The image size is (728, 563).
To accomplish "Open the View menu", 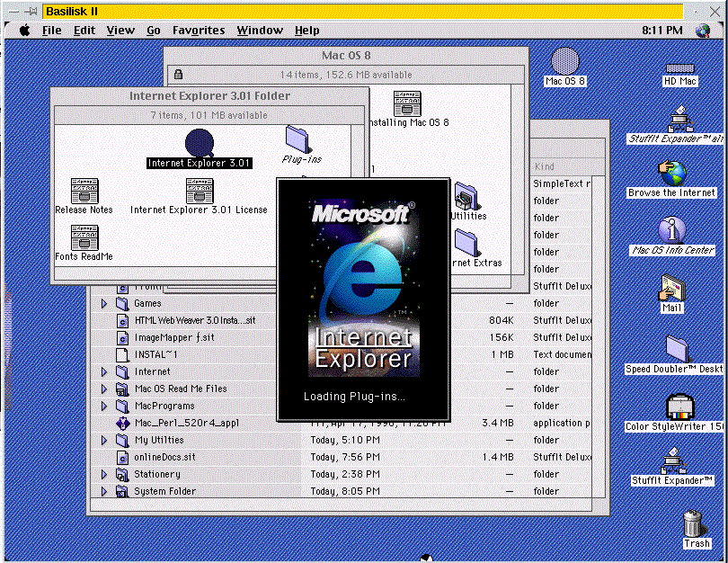I will (x=120, y=31).
